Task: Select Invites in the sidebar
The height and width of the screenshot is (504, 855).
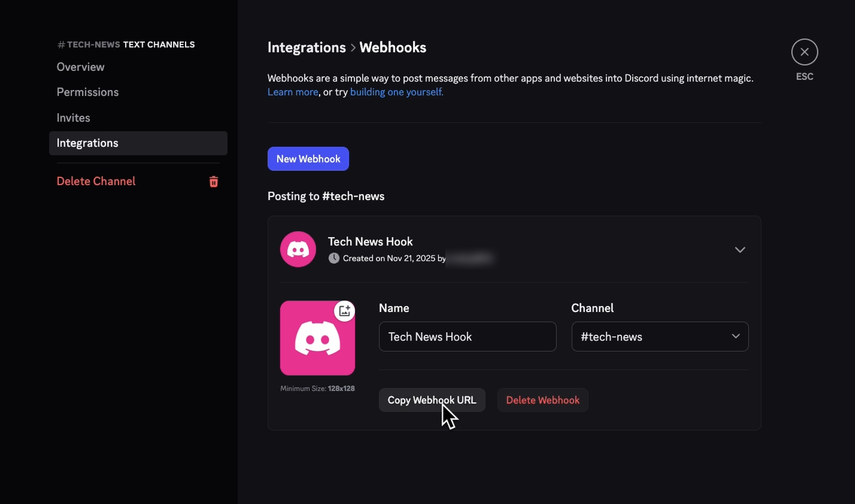Action: pos(73,117)
